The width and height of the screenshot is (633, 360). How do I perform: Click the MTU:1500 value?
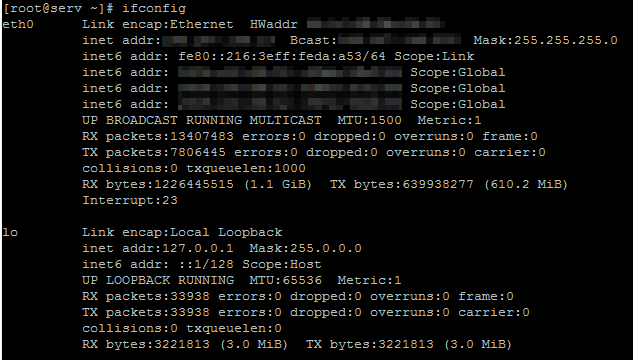point(369,120)
